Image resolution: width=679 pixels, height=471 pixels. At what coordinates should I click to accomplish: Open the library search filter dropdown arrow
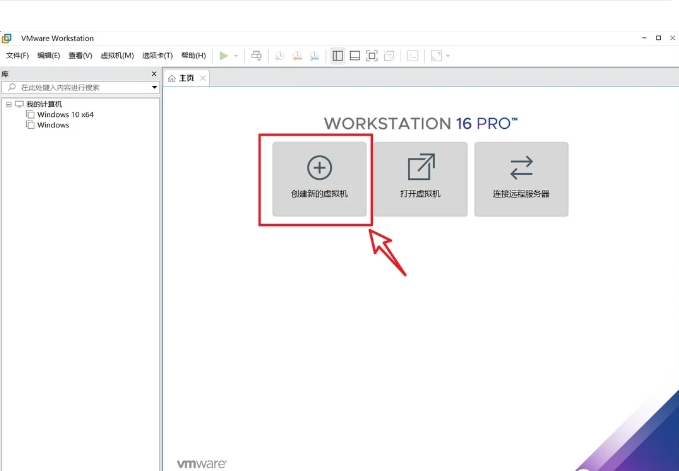tap(154, 87)
